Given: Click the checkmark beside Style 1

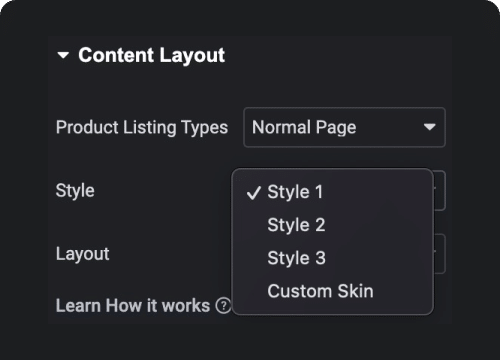Looking at the screenshot, I should (253, 192).
